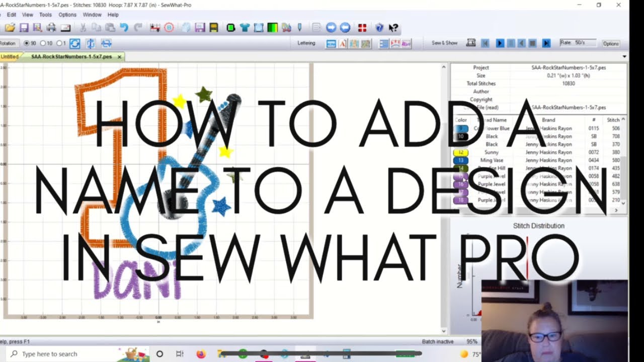Click the red letter A lettering icon

click(343, 44)
